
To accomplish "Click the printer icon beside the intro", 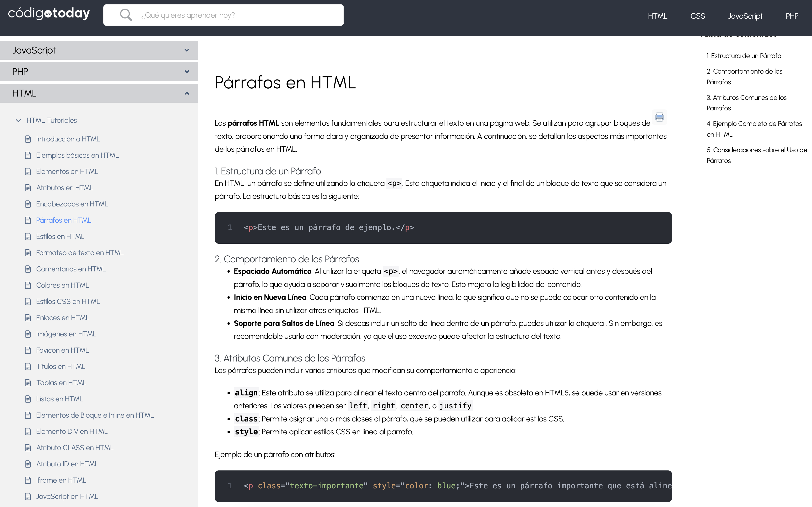I will (659, 117).
